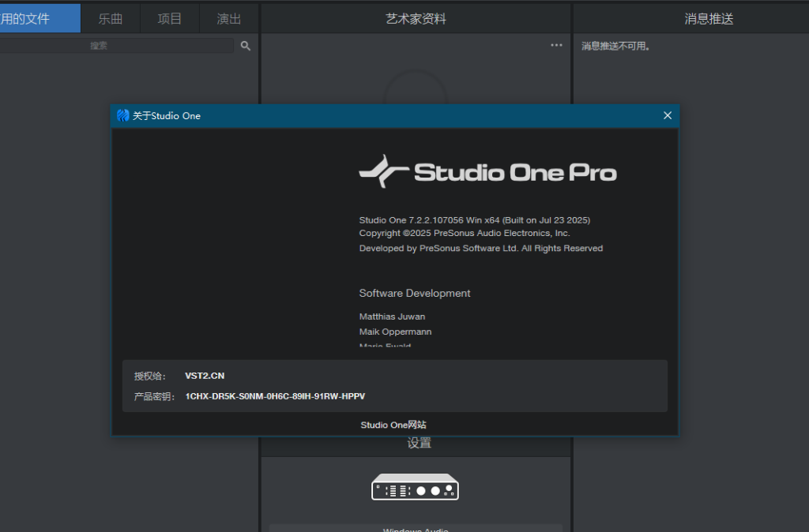Click the 消息推送 panel header
The width and height of the screenshot is (809, 532).
tap(709, 18)
